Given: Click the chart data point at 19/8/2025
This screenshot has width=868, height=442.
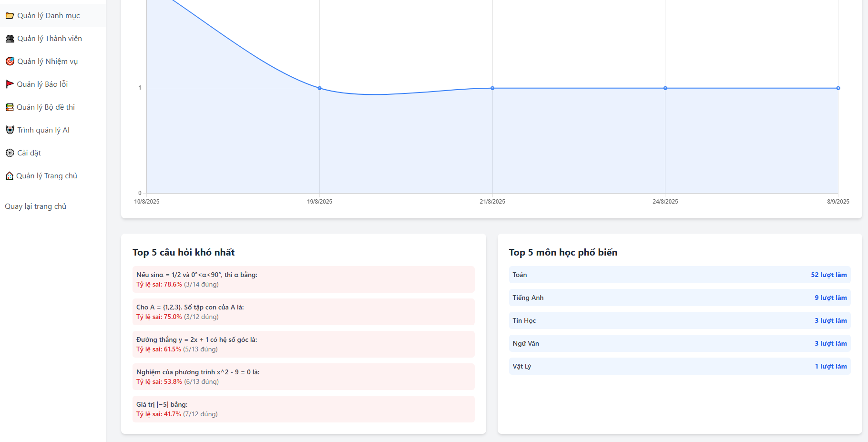Looking at the screenshot, I should [319, 88].
